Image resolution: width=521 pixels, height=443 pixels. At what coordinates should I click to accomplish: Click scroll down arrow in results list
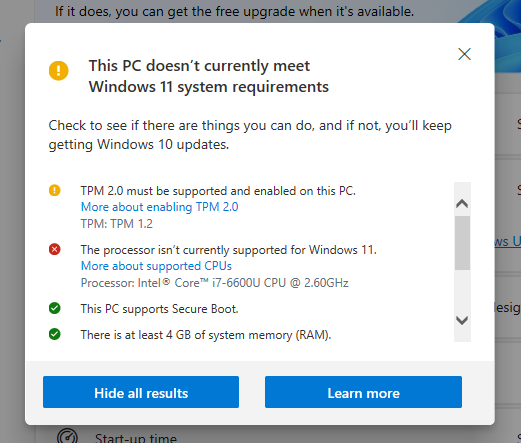pyautogui.click(x=462, y=320)
